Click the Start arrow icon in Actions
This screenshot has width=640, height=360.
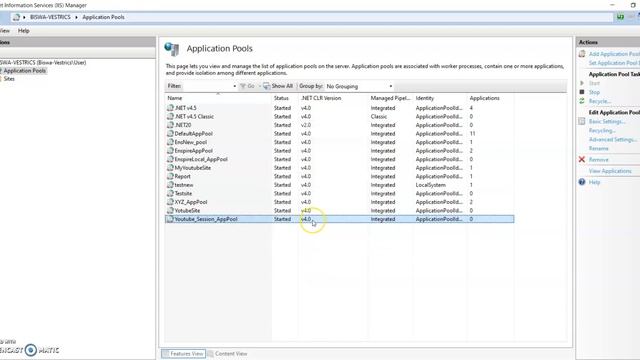click(582, 83)
